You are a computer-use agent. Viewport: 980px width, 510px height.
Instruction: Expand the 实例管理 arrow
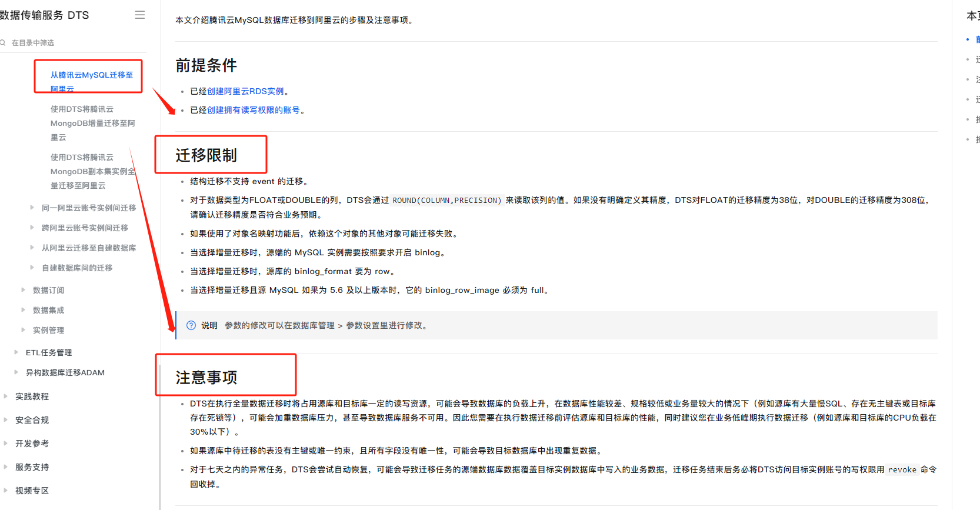point(24,329)
